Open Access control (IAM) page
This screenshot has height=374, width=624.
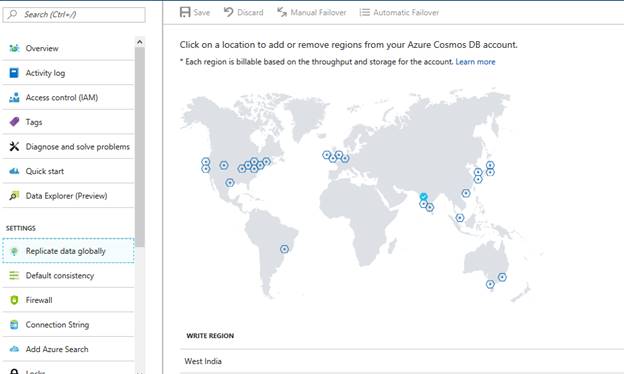(68, 97)
